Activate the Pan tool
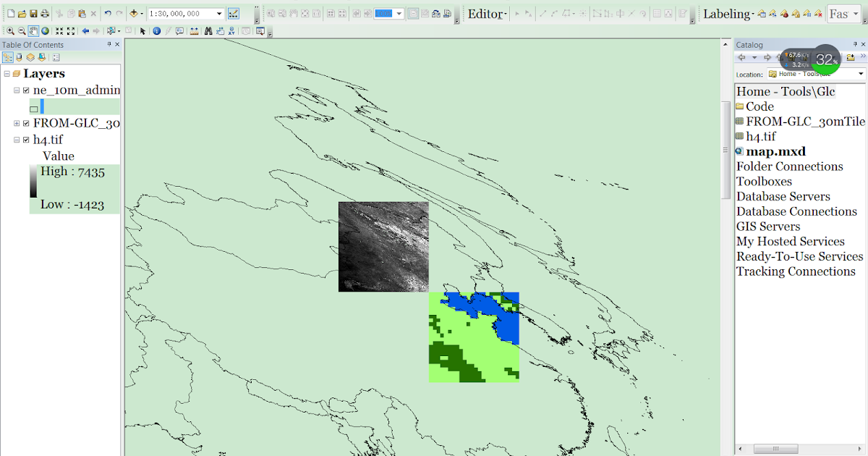This screenshot has width=868, height=456. (x=33, y=30)
